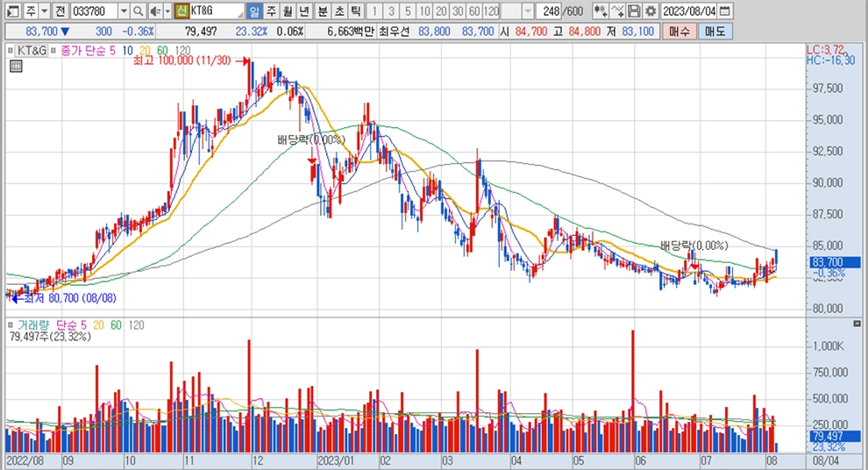Click the red 매수 buy button
The height and width of the screenshot is (470, 868).
[x=679, y=32]
